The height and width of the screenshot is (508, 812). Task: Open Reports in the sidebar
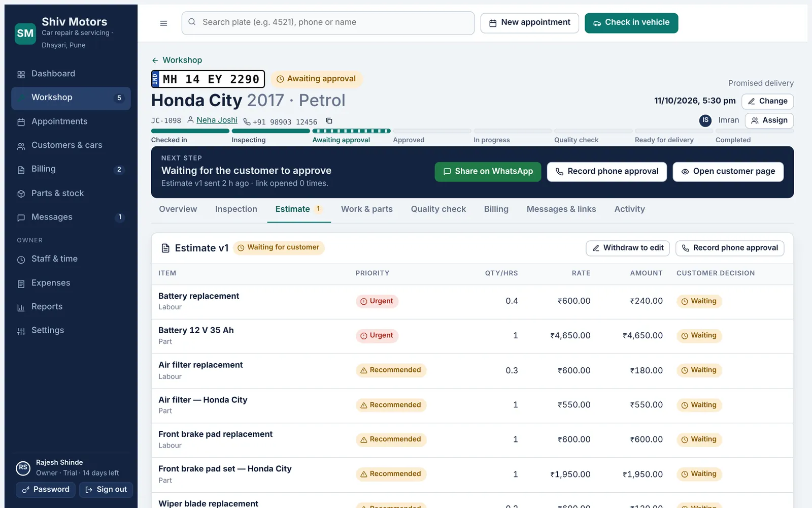pyautogui.click(x=71, y=307)
